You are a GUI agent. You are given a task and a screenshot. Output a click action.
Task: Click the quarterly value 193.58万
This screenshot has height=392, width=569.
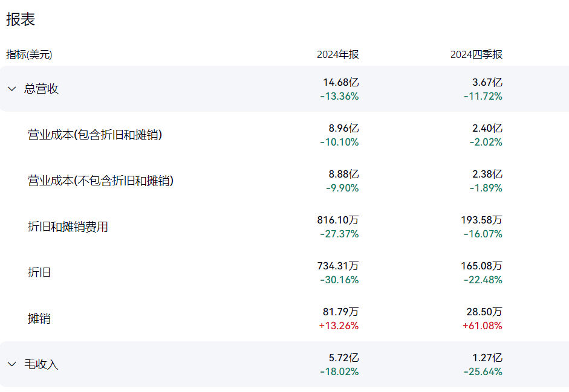pyautogui.click(x=481, y=220)
